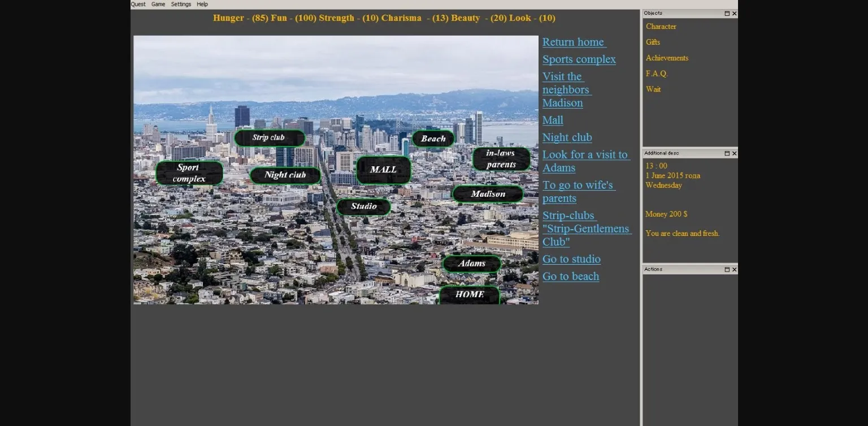Click the Return home link
This screenshot has width=868, height=426.
[x=574, y=42]
